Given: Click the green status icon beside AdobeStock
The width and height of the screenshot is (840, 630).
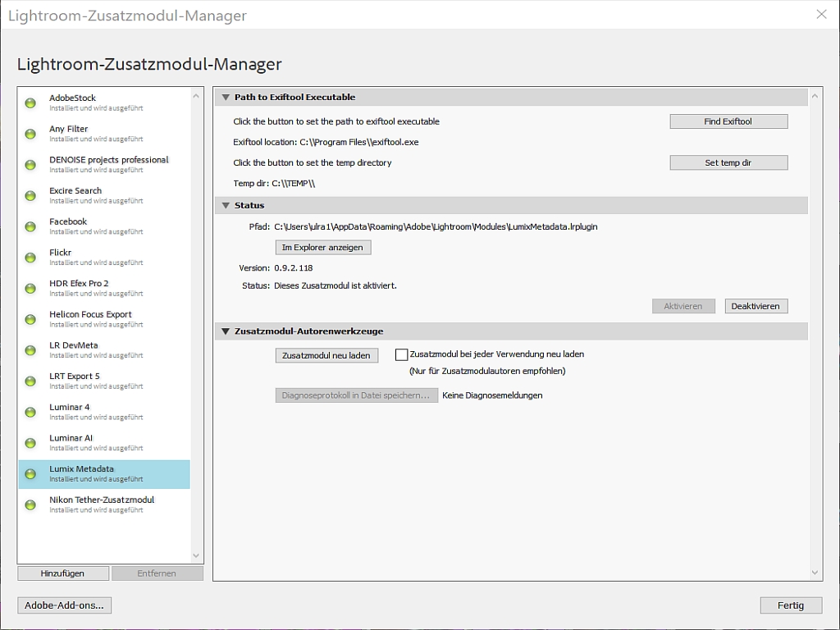Looking at the screenshot, I should tap(30, 103).
